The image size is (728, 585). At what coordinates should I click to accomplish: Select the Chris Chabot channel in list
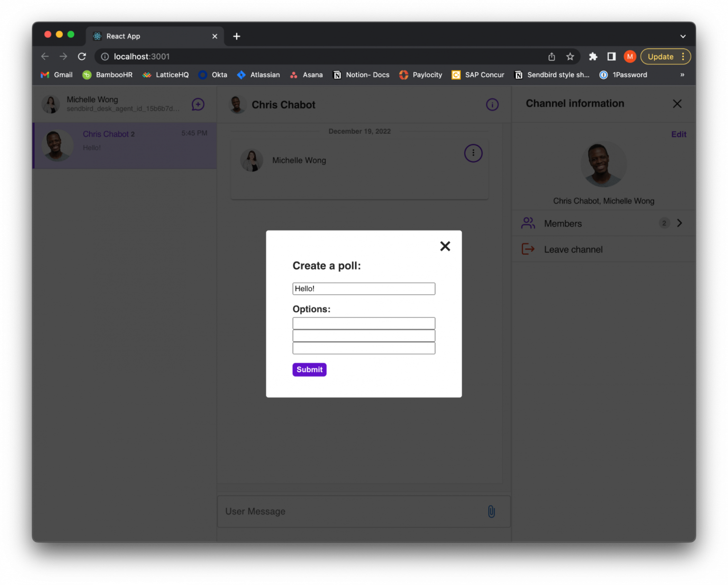[125, 146]
